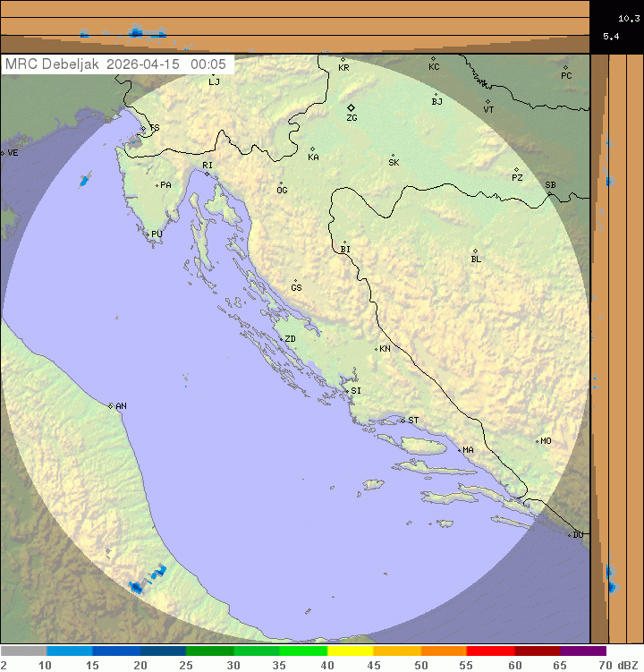Click the ZG city marker diamond

click(352, 107)
